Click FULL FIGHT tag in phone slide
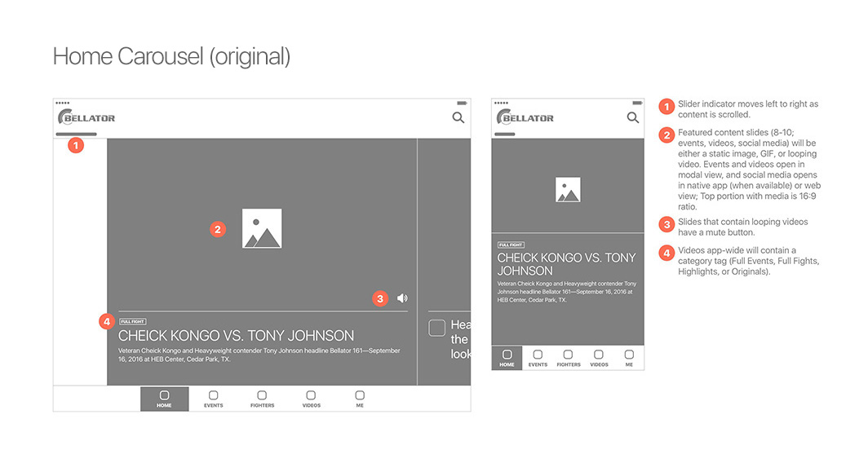This screenshot has width=868, height=463. [x=511, y=245]
